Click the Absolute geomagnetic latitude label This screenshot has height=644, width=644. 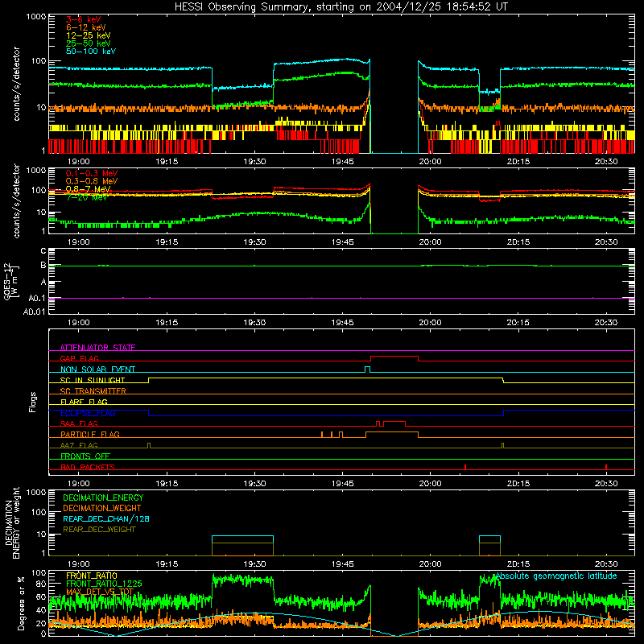(556, 576)
